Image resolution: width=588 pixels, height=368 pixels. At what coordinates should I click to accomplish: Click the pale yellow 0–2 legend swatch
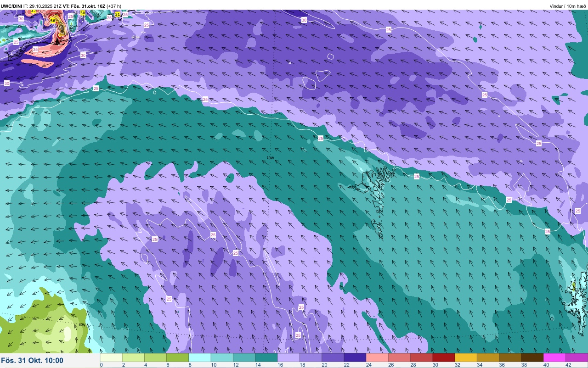pyautogui.click(x=111, y=357)
